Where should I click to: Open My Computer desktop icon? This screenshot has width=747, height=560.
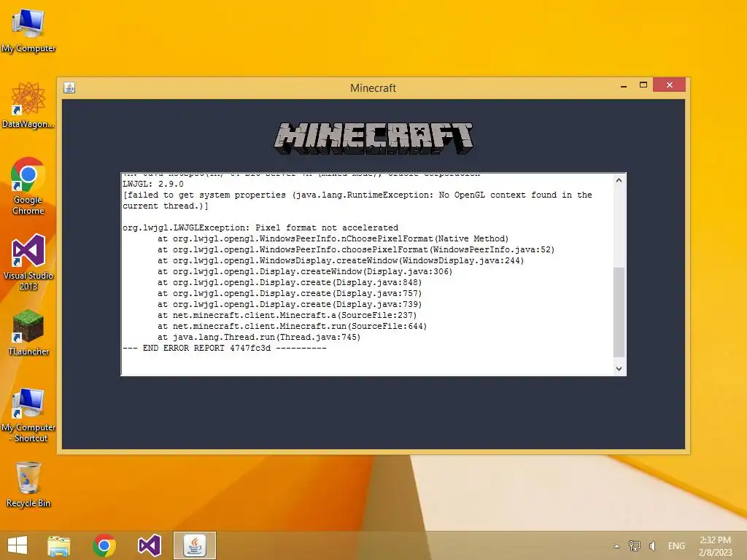(28, 29)
